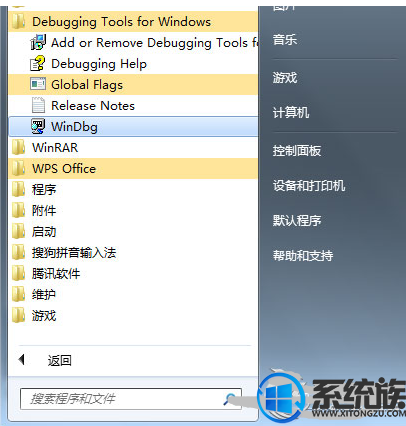The height and width of the screenshot is (426, 406).
Task: Expand the WPS Office folder
Action: (x=133, y=169)
